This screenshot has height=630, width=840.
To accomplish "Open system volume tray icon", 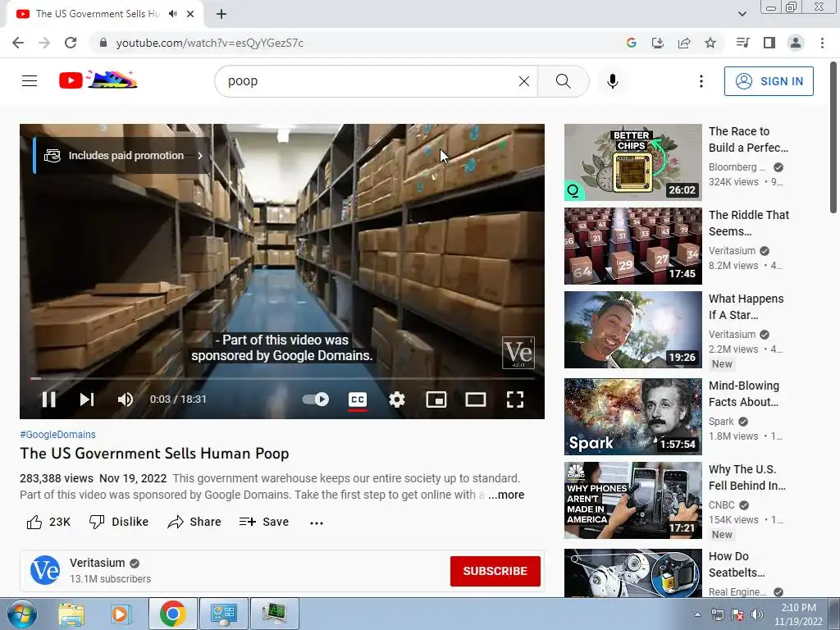I will pyautogui.click(x=756, y=614).
